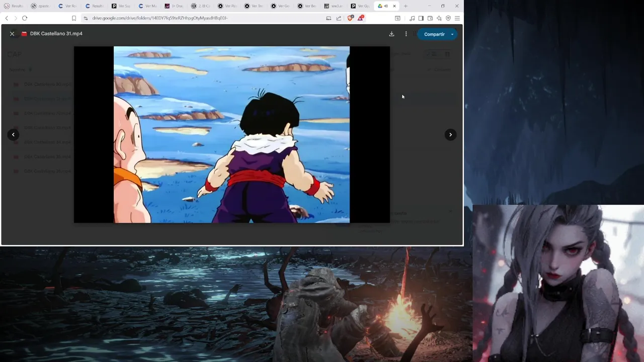Image resolution: width=644 pixels, height=362 pixels.
Task: Open the three-dot more actions menu
Action: pyautogui.click(x=406, y=34)
